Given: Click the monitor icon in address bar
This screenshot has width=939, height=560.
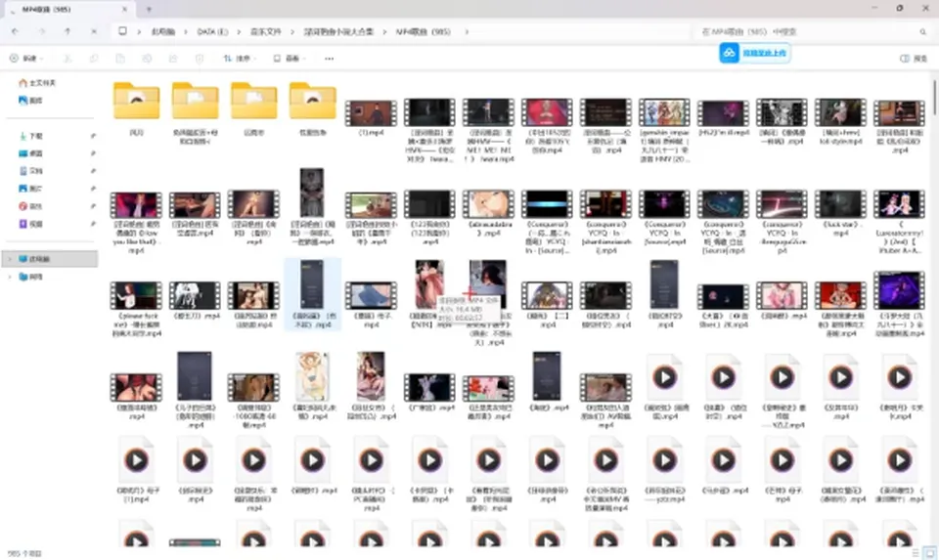Looking at the screenshot, I should (x=123, y=31).
